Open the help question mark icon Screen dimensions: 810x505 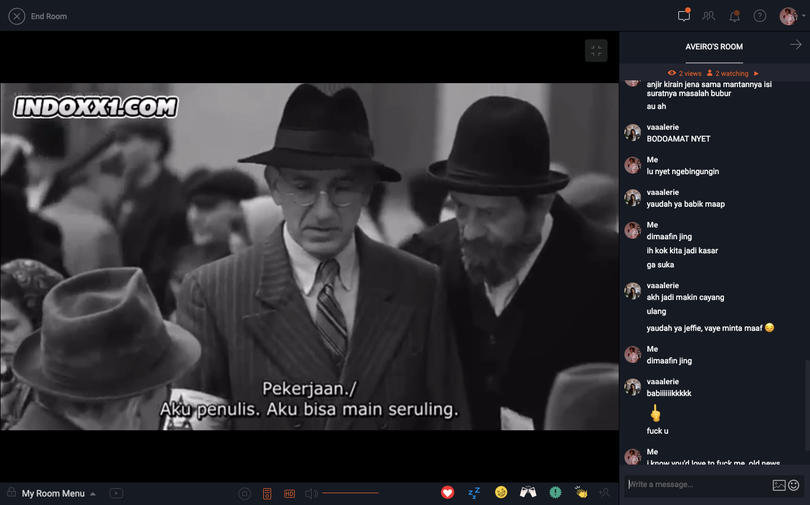pyautogui.click(x=759, y=16)
